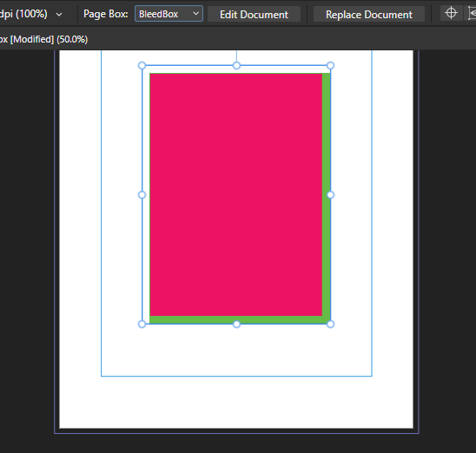Click the Edit Document button

255,14
